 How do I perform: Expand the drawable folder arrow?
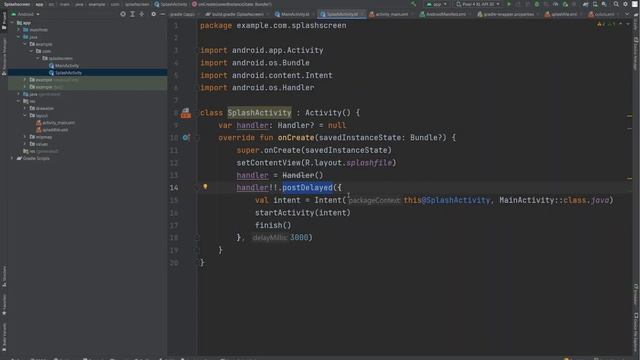pos(25,108)
